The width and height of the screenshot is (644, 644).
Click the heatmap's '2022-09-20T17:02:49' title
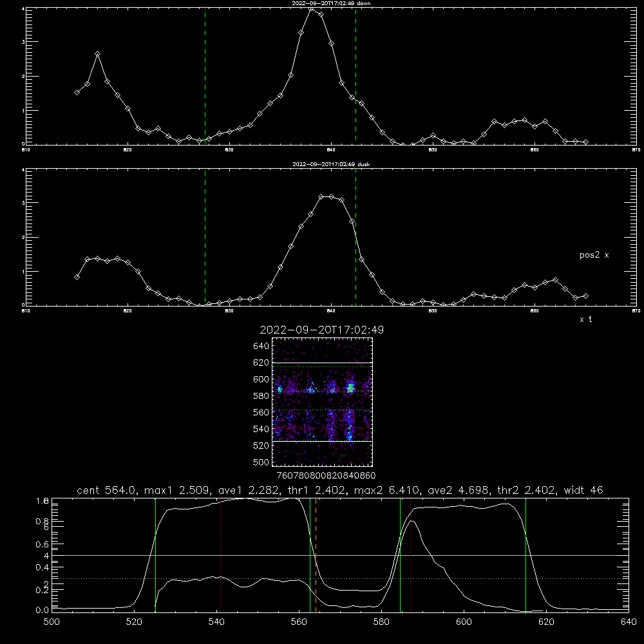(322, 330)
